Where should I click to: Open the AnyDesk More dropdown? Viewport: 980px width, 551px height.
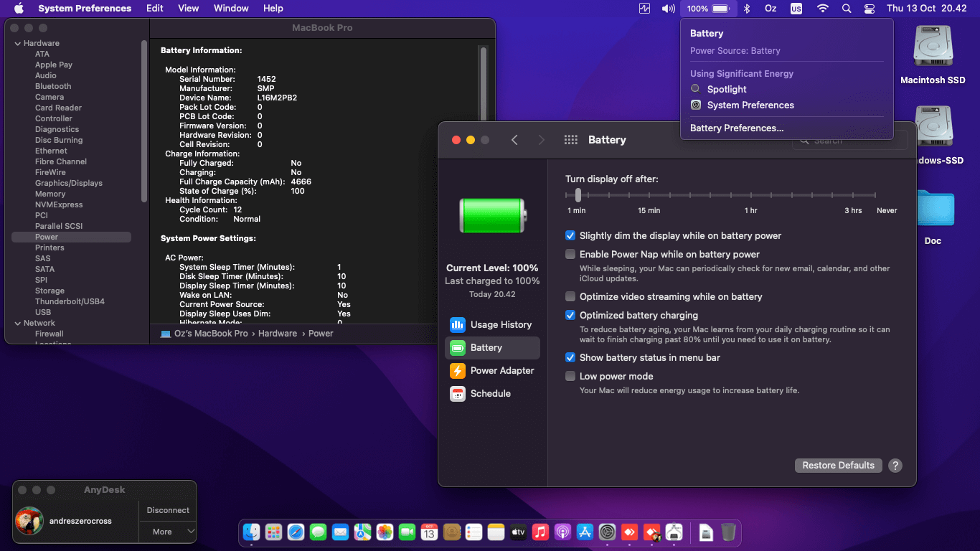[168, 532]
